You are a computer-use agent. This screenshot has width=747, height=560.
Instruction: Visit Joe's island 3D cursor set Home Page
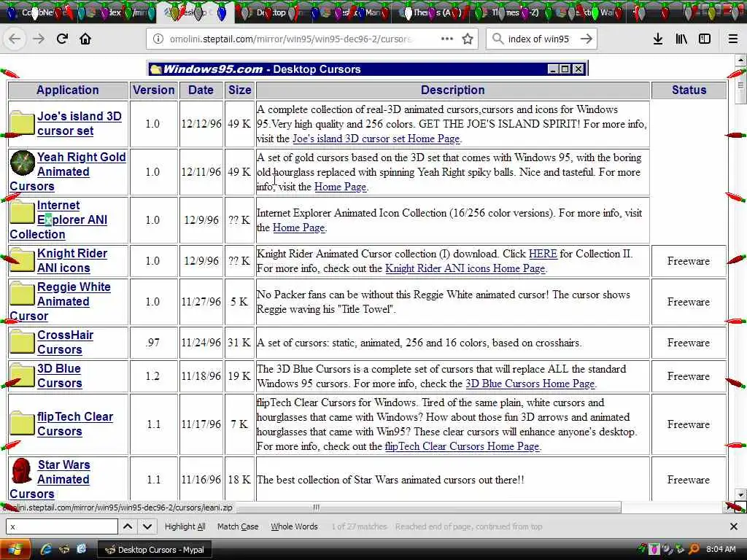coord(376,139)
